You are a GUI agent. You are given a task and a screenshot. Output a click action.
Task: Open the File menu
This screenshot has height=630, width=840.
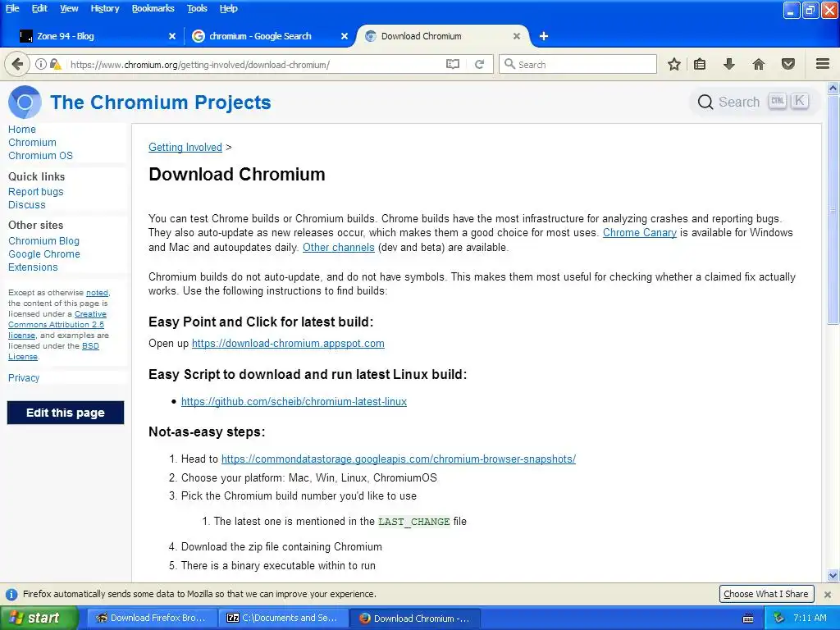(12, 8)
